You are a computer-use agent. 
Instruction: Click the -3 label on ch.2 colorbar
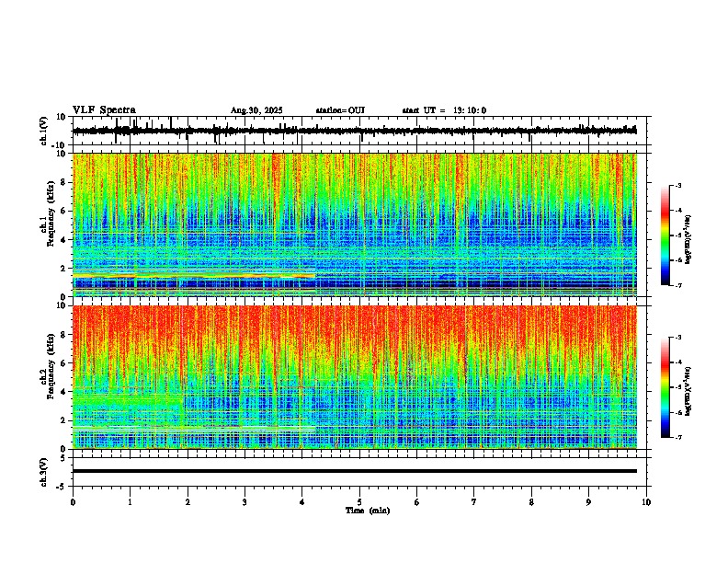point(678,338)
